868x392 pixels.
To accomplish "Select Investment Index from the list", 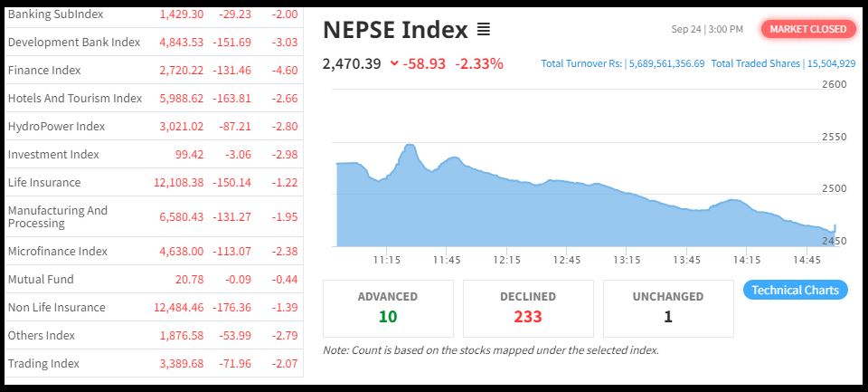I will pyautogui.click(x=53, y=155).
